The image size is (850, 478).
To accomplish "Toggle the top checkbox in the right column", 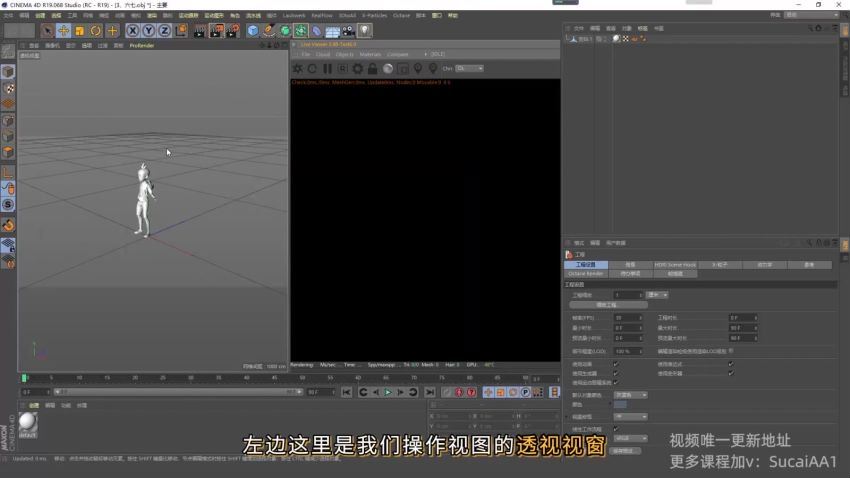I will [731, 363].
